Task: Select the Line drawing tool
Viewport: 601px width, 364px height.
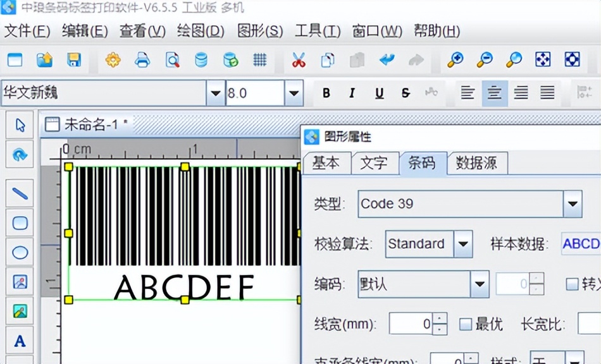Action: coord(20,193)
